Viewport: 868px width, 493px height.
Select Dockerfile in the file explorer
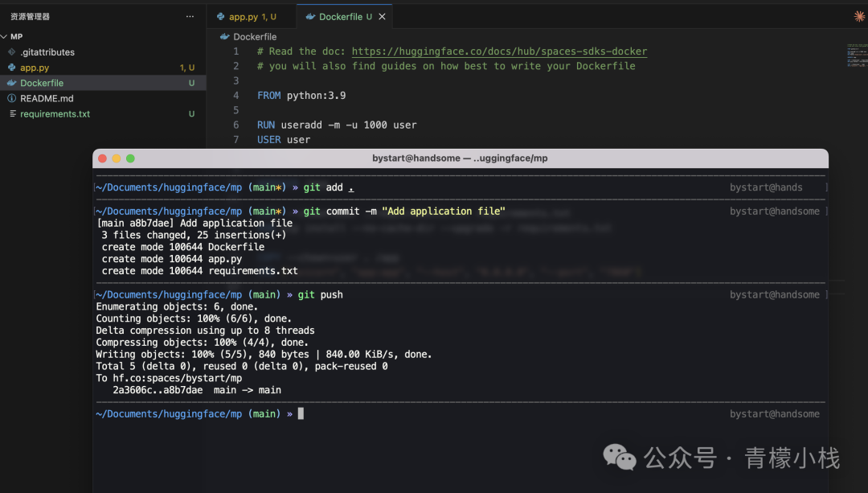(42, 83)
